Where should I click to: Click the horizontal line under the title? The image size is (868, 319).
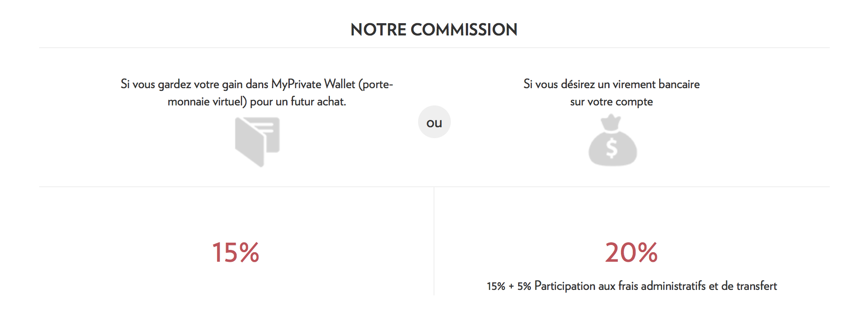click(434, 48)
